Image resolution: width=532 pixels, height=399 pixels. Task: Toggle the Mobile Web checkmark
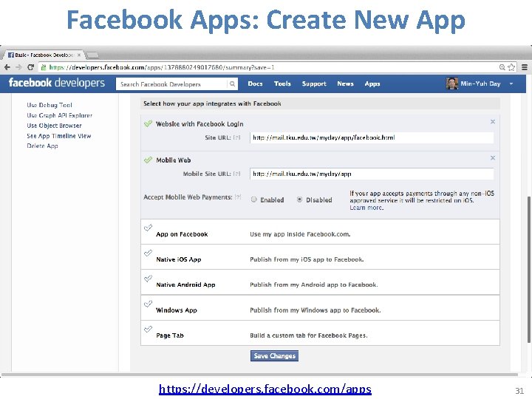(148, 160)
